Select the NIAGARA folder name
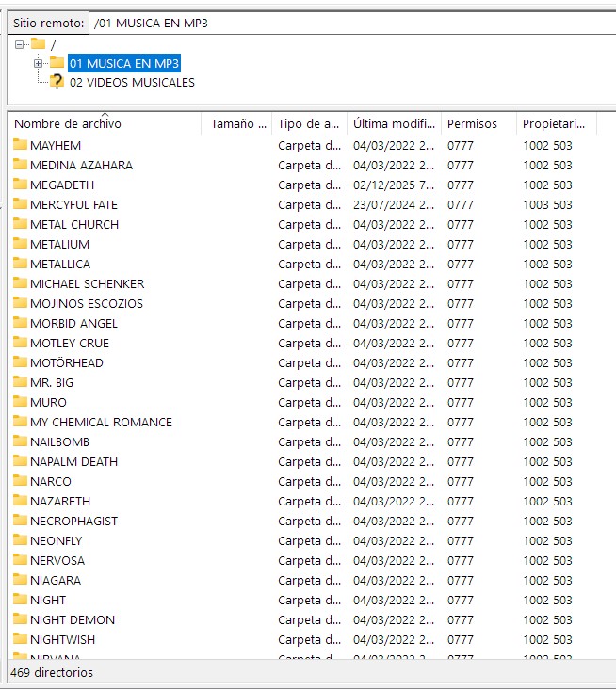 [56, 581]
